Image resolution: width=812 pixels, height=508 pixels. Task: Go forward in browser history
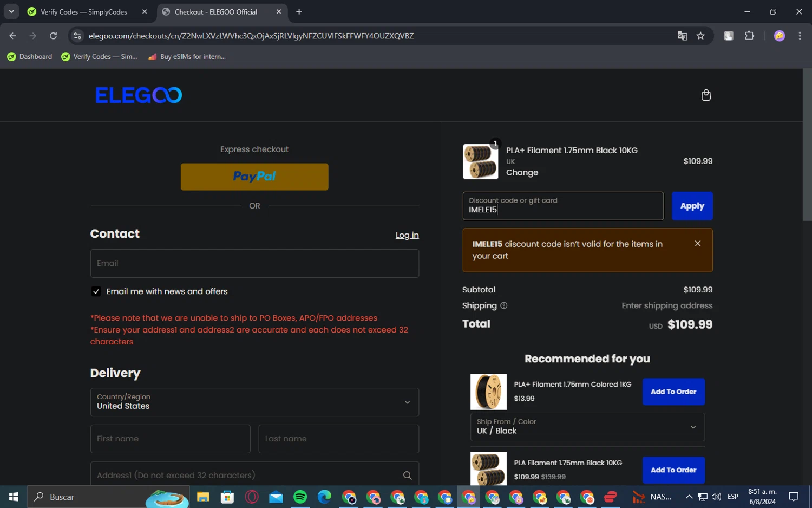(33, 36)
